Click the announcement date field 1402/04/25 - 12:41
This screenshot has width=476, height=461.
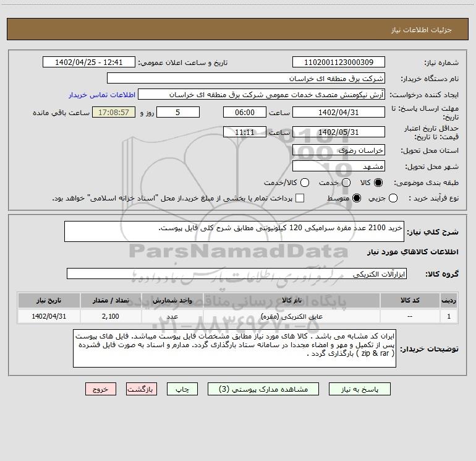[89, 62]
